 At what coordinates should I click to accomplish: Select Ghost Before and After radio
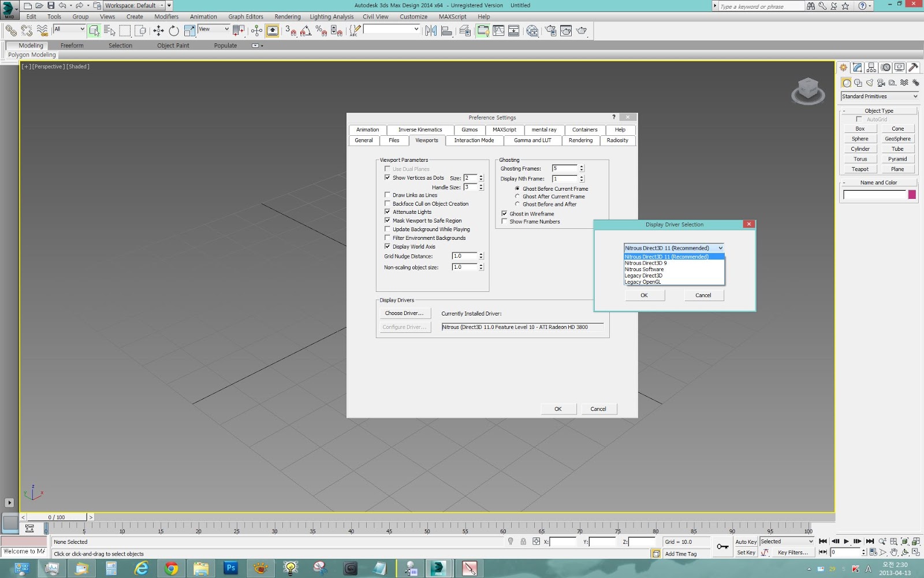click(517, 204)
